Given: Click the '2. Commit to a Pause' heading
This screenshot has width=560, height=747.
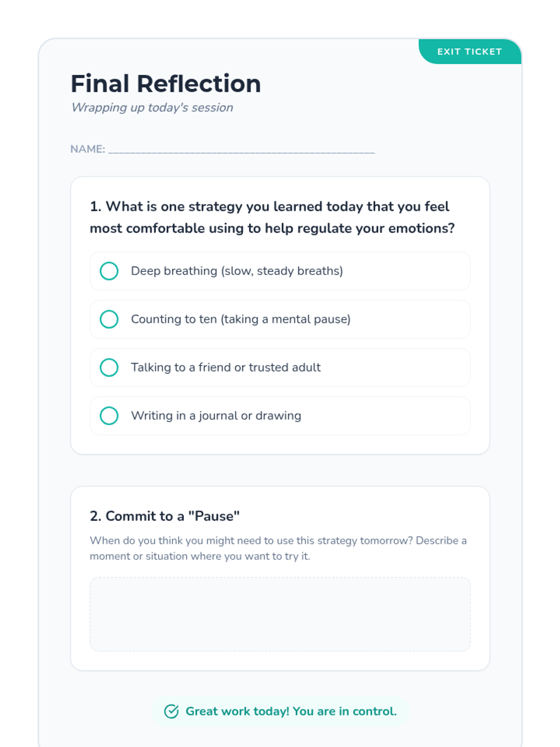Looking at the screenshot, I should coord(164,516).
